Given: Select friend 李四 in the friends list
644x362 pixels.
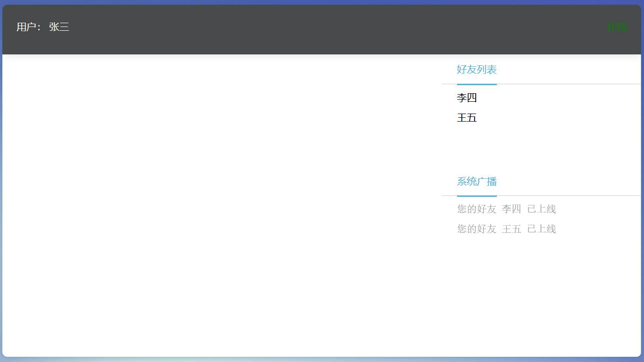Looking at the screenshot, I should 467,97.
